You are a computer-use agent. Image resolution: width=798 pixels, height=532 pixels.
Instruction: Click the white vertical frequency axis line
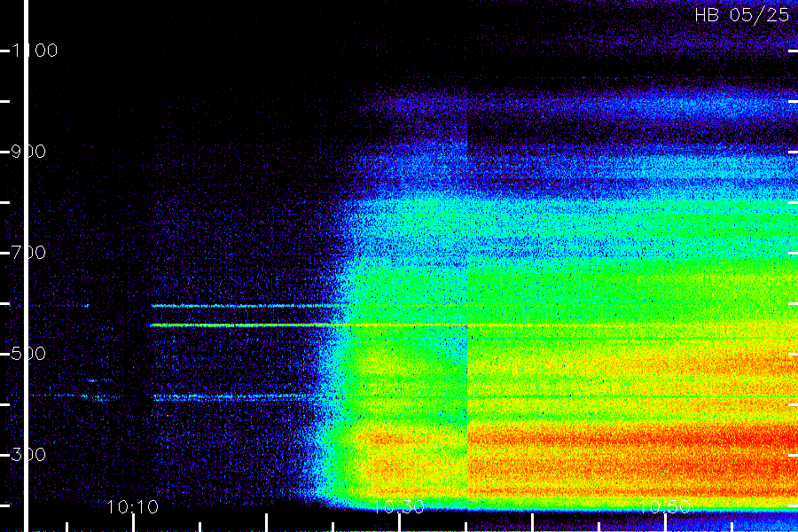click(x=26, y=266)
